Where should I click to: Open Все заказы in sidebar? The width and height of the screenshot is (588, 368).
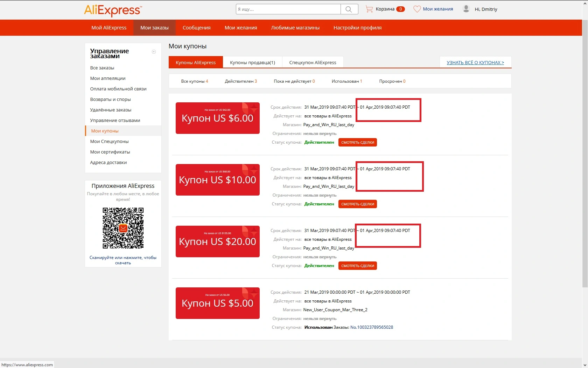pos(102,68)
